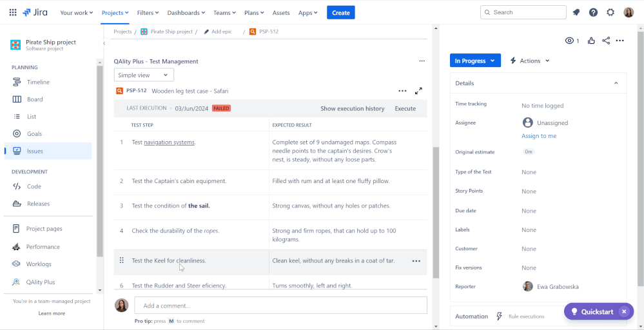
Task: Collapse the Details section chevron
Action: [x=616, y=83]
